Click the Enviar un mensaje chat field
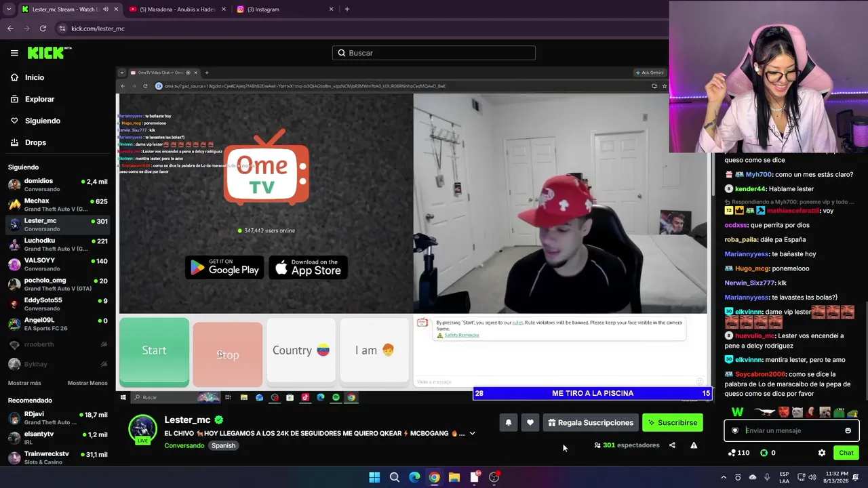This screenshot has height=488, width=868. tap(791, 430)
